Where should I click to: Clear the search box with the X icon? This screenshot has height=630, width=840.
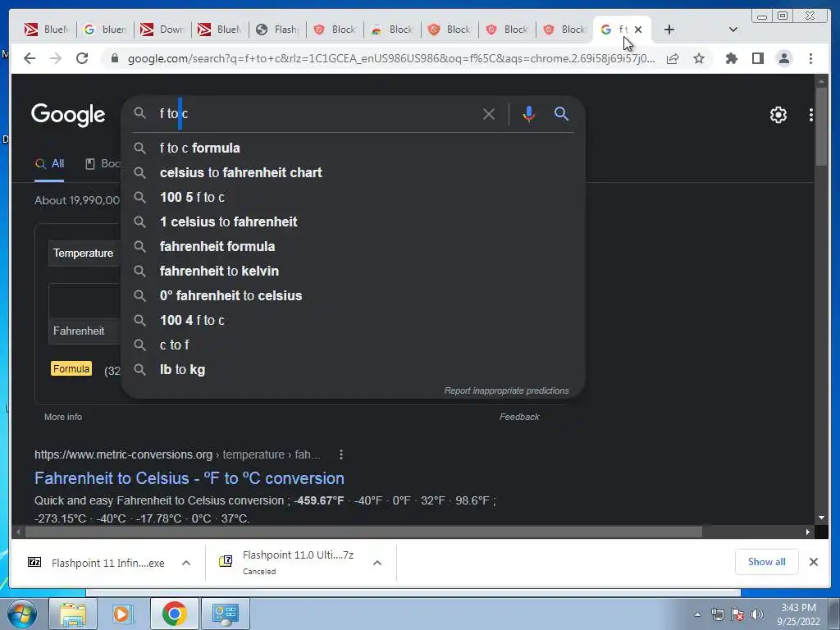click(489, 113)
